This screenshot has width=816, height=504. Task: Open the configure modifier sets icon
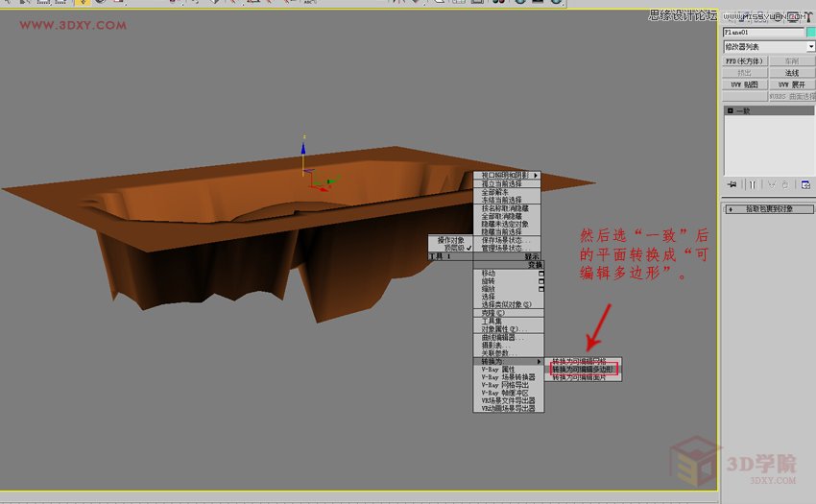point(805,184)
